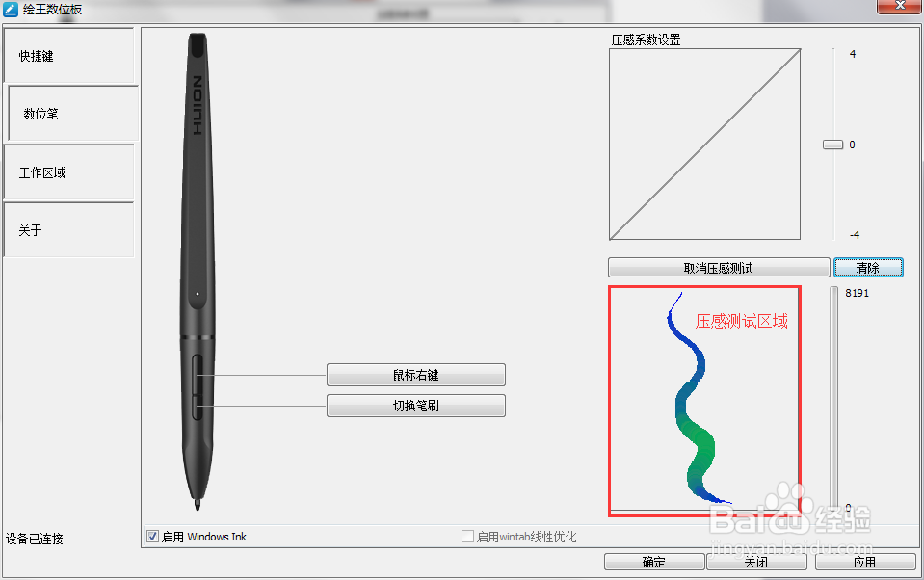Viewport: 924px width, 580px height.
Task: Click the 设备已连接 status text
Action: 35,539
